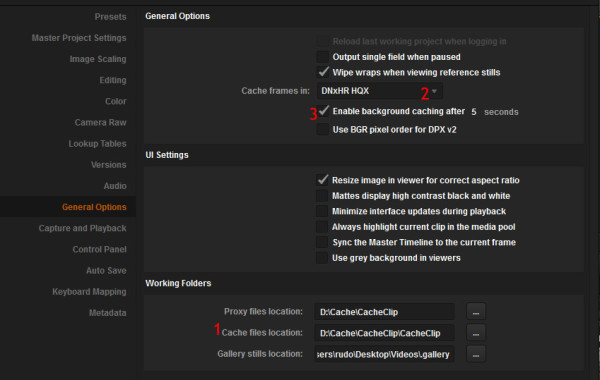Open Master Project Settings section

coord(79,38)
